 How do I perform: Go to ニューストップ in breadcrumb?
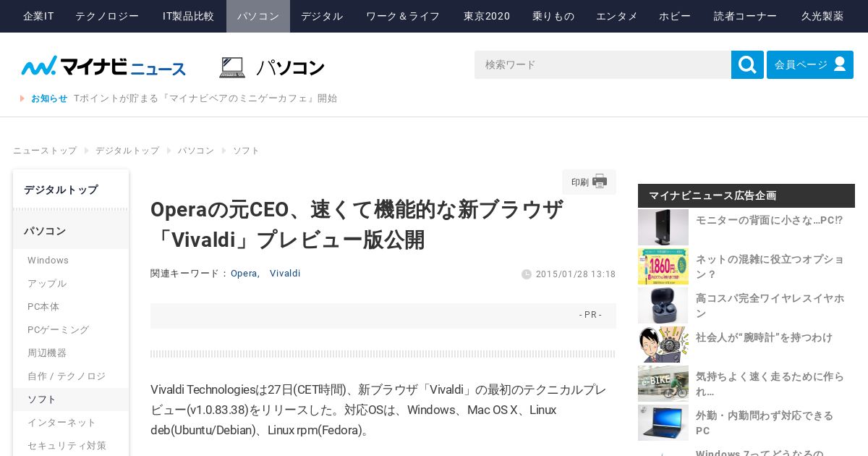(x=45, y=151)
